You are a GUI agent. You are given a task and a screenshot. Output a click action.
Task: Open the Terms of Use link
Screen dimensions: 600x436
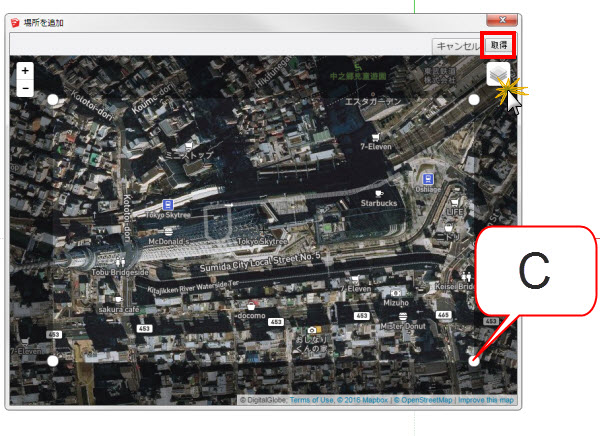tap(311, 400)
